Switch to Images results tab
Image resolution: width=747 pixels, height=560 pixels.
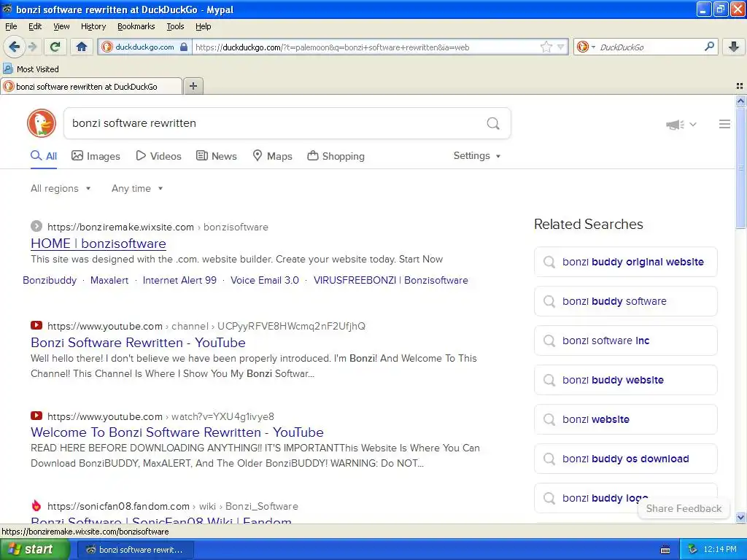click(x=96, y=156)
